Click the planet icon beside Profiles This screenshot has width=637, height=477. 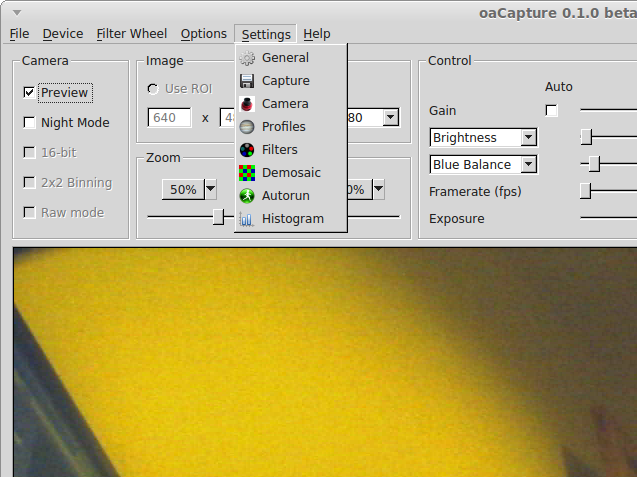click(247, 127)
